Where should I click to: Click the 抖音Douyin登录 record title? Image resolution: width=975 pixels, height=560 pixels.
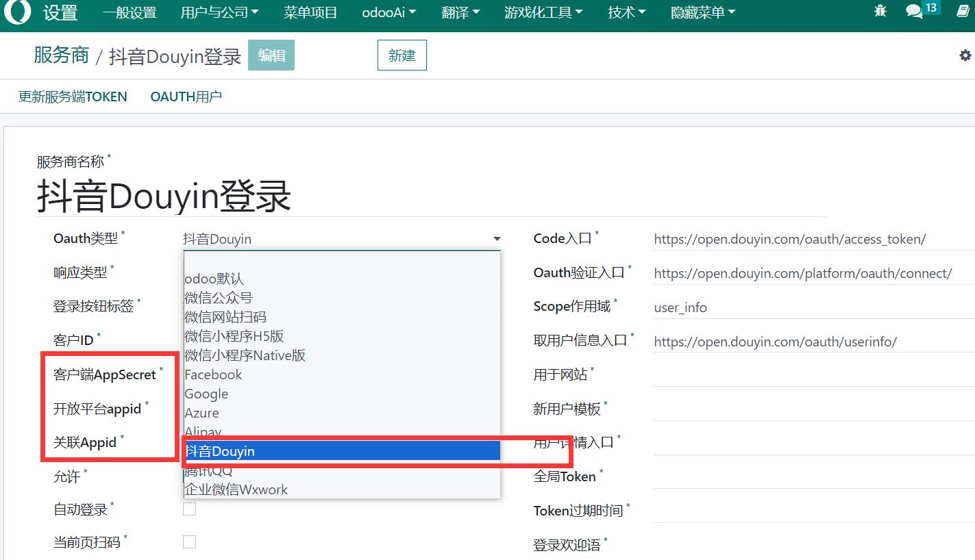click(x=164, y=196)
